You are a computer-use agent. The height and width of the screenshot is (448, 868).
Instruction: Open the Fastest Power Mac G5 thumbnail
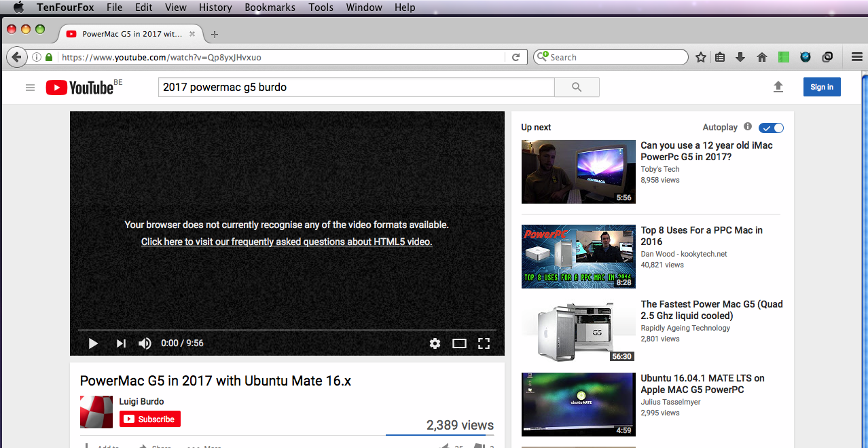coord(578,331)
